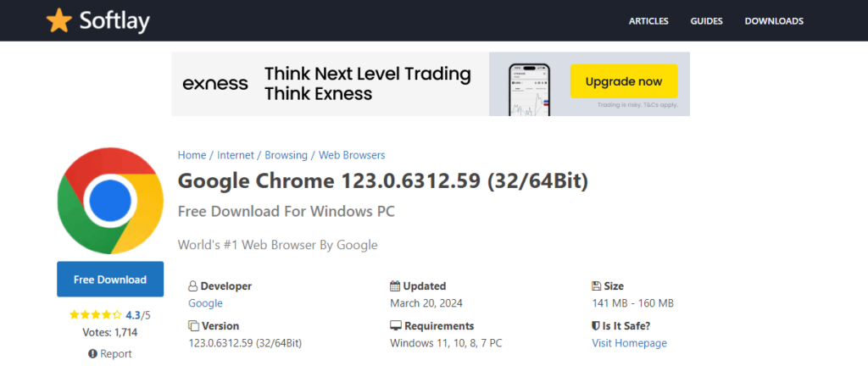The width and height of the screenshot is (868, 366).
Task: Open the Downloads menu
Action: click(x=774, y=21)
